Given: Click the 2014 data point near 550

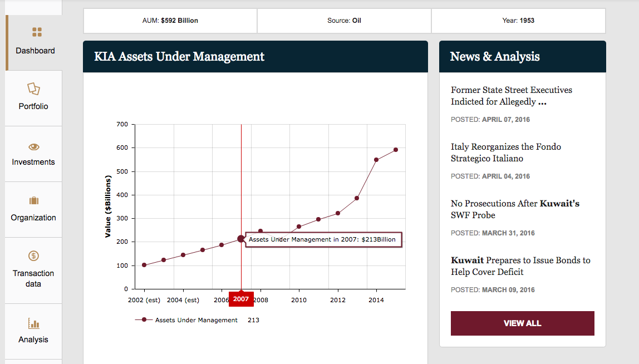Looking at the screenshot, I should point(376,160).
